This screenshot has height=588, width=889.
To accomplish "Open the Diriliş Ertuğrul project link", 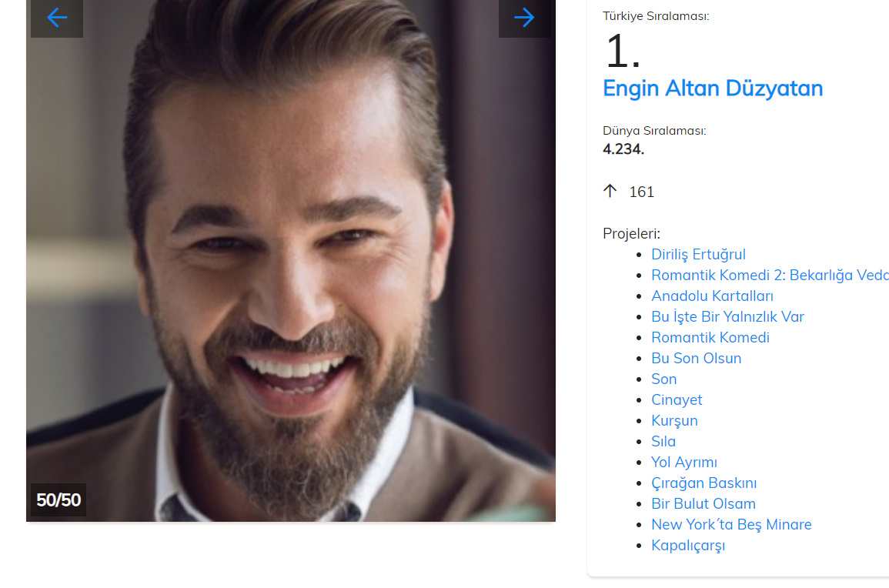I will [698, 255].
